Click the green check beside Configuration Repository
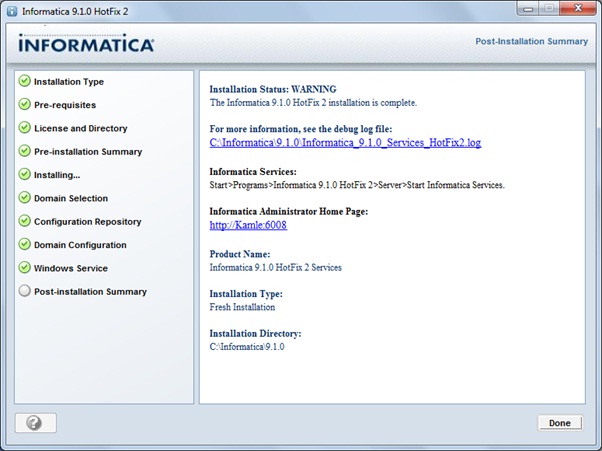Screen dimensions: 602x451 [x=25, y=221]
